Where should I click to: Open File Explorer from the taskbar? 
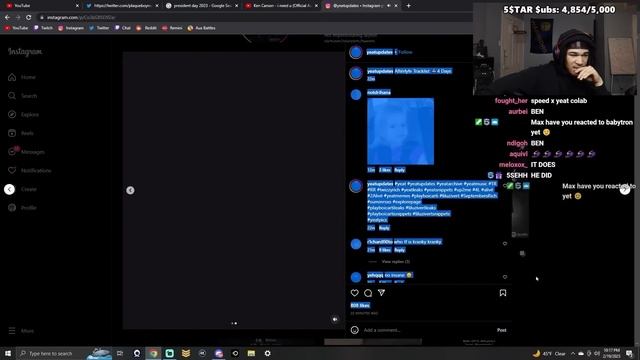251,353
